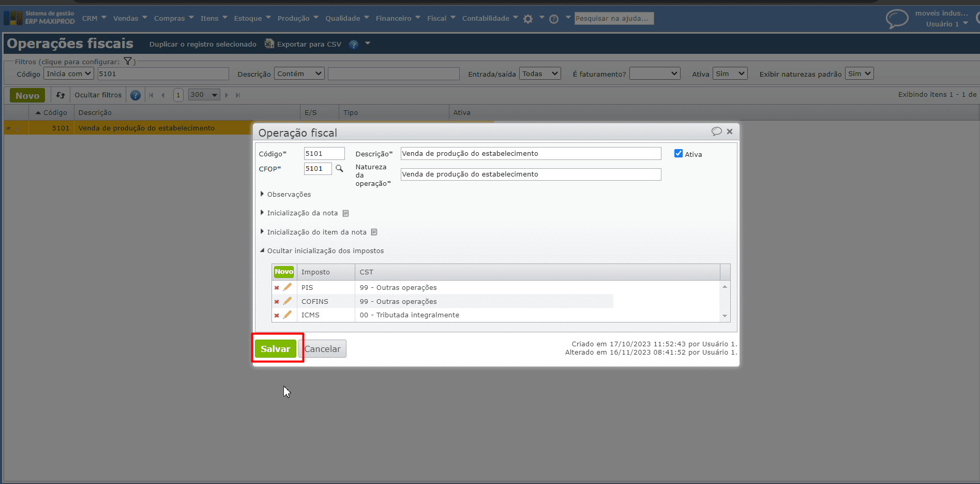The image size is (980, 484).
Task: Click the Cancelar button
Action: pyautogui.click(x=323, y=349)
